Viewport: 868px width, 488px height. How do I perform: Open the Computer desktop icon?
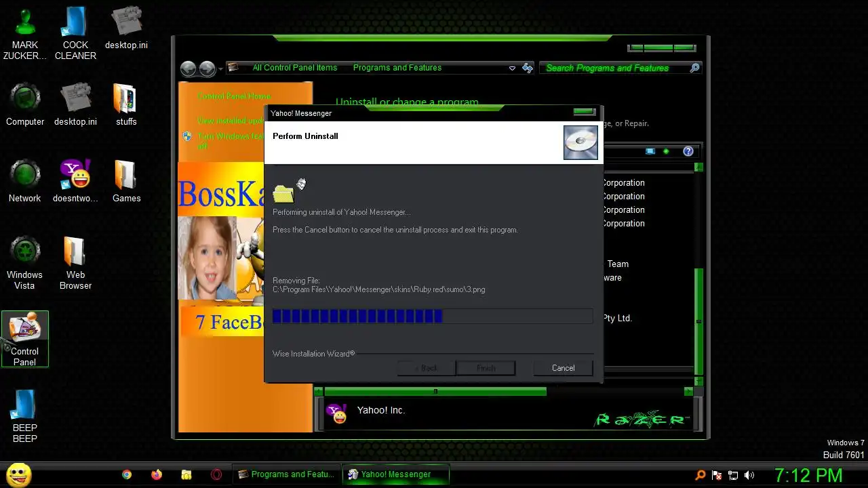pyautogui.click(x=25, y=104)
